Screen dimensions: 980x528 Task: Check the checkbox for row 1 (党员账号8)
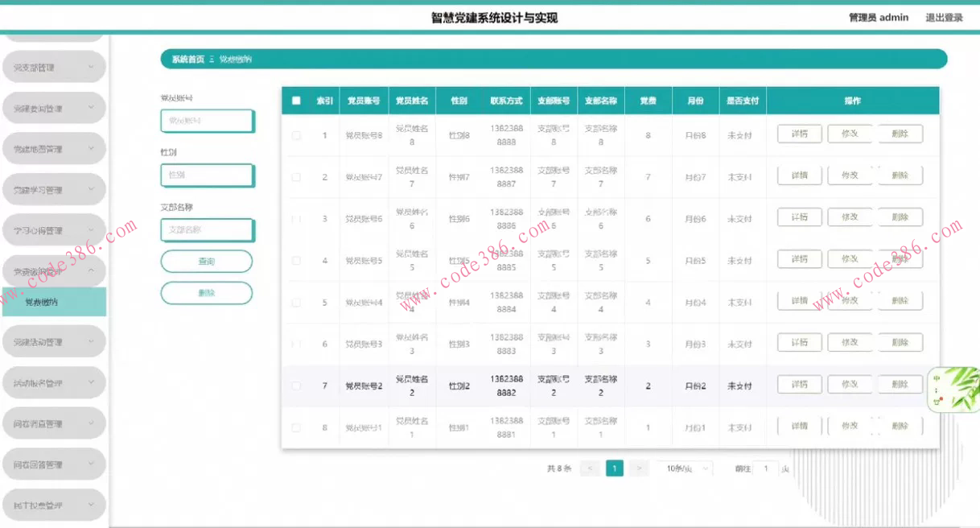coord(295,134)
